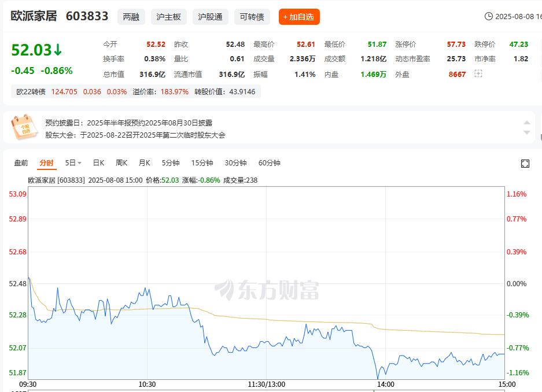Click the dotted plus icon after 外盘 8667
Screen dimensions: 542x392
point(478,73)
